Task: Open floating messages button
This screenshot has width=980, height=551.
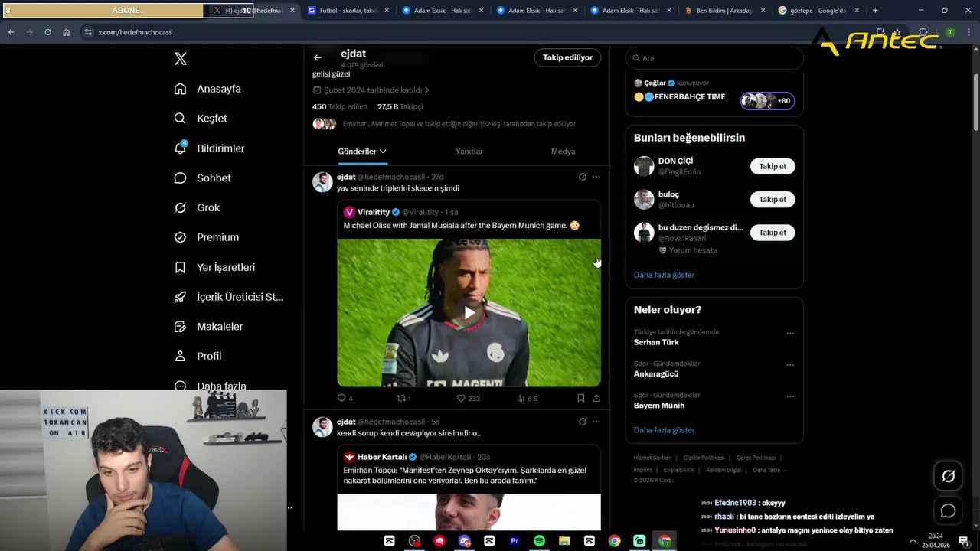Action: tap(948, 510)
